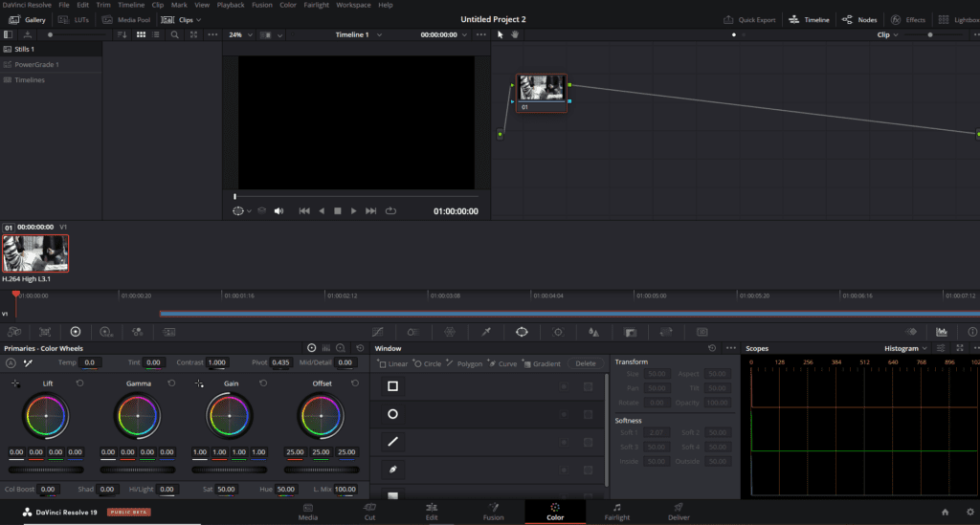Screen dimensions: 980x525
Task: Open the Playback menu
Action: pos(231,5)
